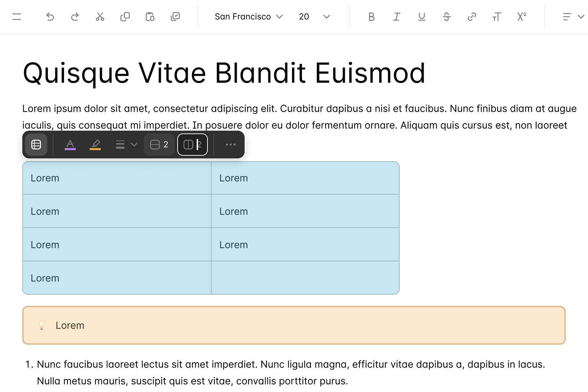
Task: Insert a hyperlink with the link icon
Action: 472,17
